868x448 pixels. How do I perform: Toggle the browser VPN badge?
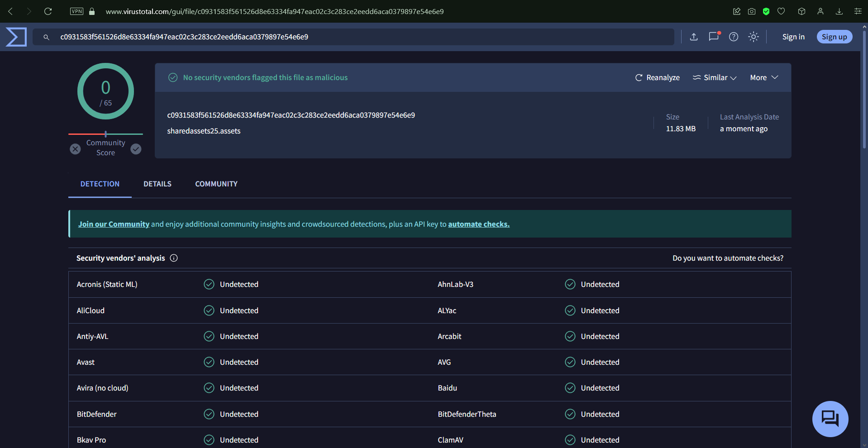point(76,11)
